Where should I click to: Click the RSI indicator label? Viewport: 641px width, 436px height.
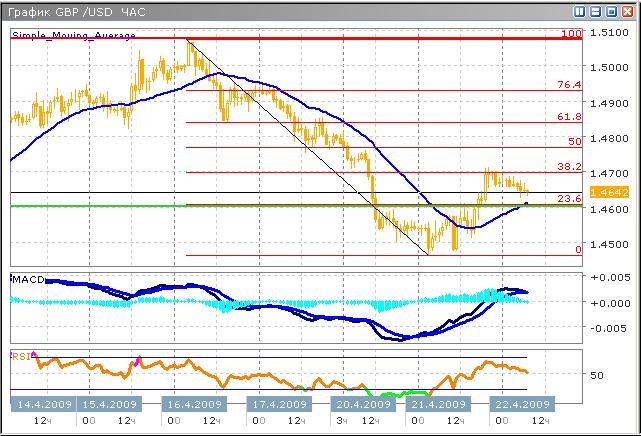coord(21,354)
